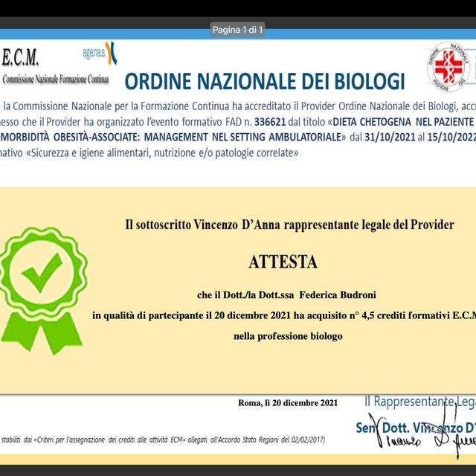
Task: Click 'nella professione biologo' line
Action: pyautogui.click(x=288, y=336)
